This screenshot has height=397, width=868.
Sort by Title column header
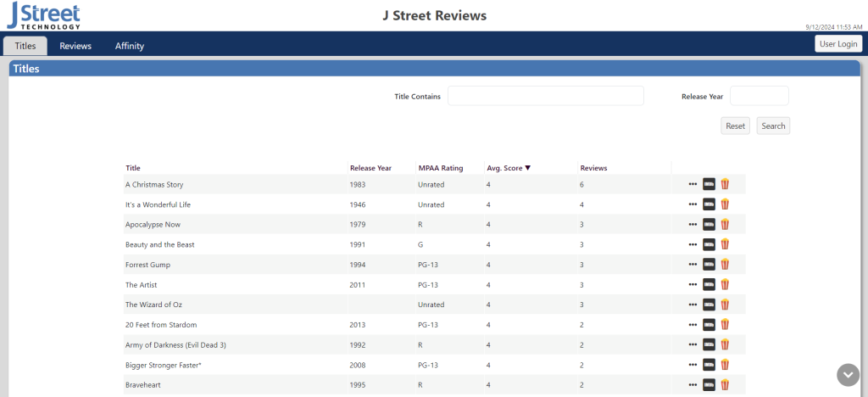click(x=133, y=168)
